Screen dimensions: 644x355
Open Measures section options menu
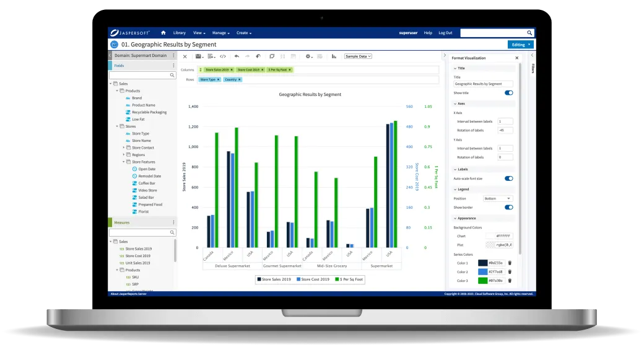pos(173,222)
